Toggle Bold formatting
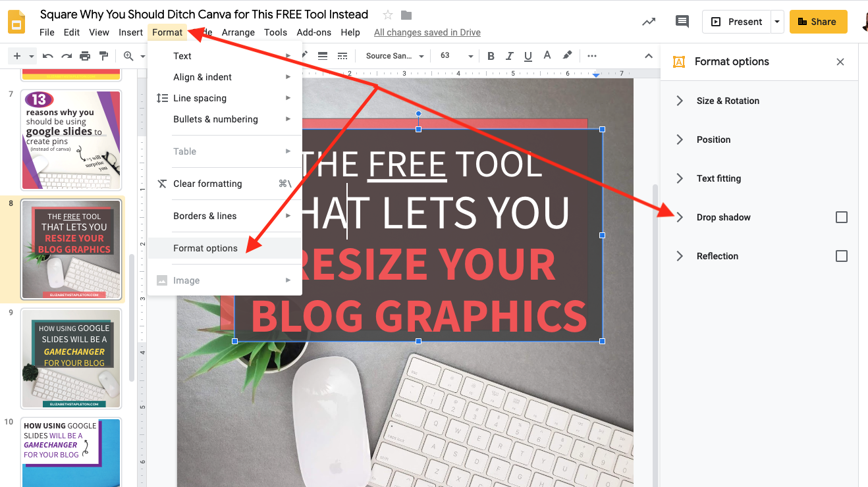This screenshot has height=487, width=868. click(491, 56)
